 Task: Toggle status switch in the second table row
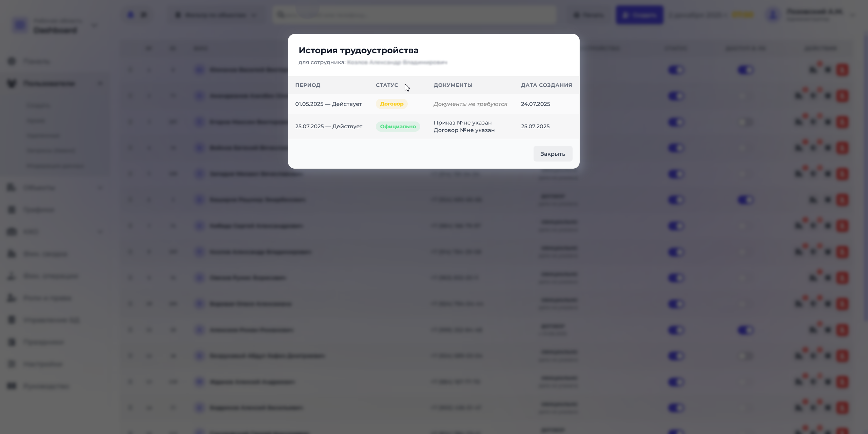(x=676, y=96)
